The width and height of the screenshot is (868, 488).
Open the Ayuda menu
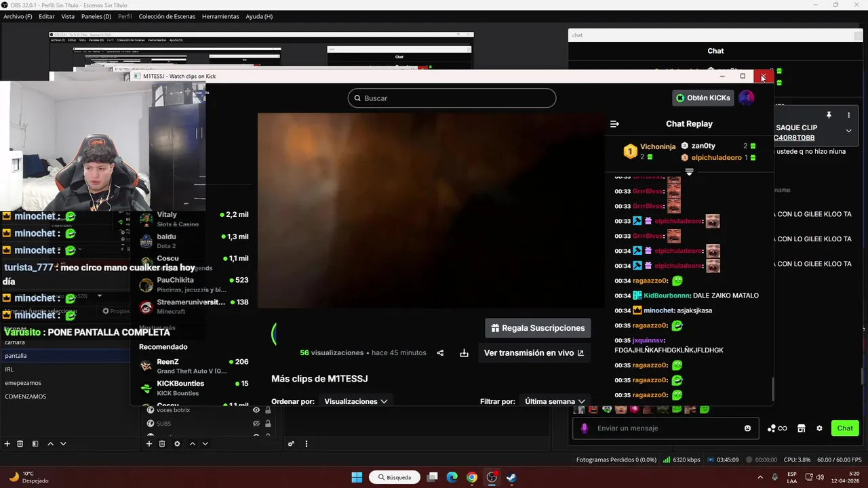[259, 16]
